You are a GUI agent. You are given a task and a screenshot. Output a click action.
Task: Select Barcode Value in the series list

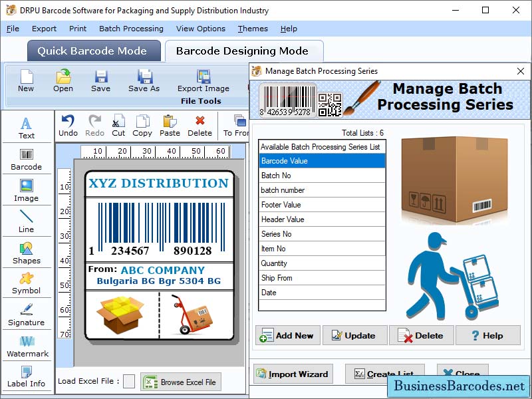(x=322, y=161)
